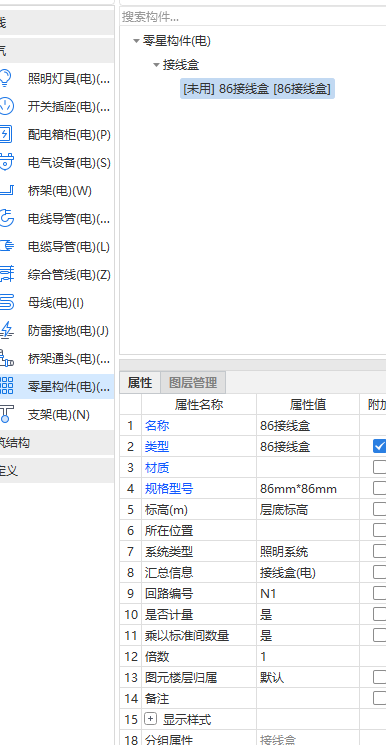Viewport: 386px width, 745px height.
Task: Select the 桥架通头(电) icon
Action: pyautogui.click(x=6, y=359)
